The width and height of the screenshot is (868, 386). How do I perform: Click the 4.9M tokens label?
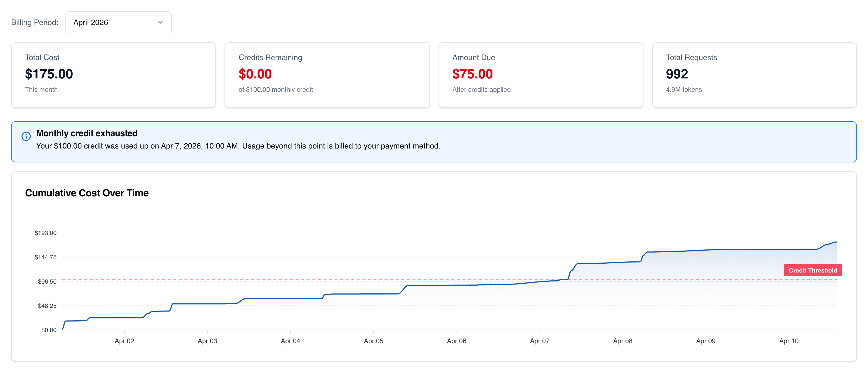684,89
